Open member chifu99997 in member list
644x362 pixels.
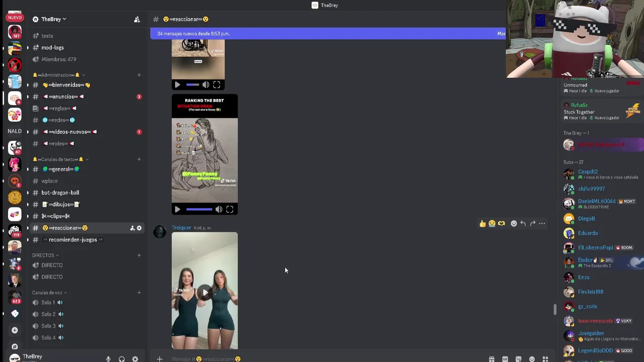tap(591, 189)
